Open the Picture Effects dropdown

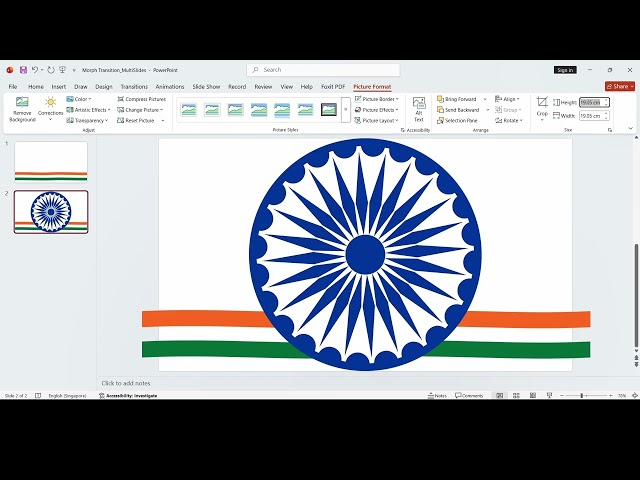pyautogui.click(x=376, y=110)
